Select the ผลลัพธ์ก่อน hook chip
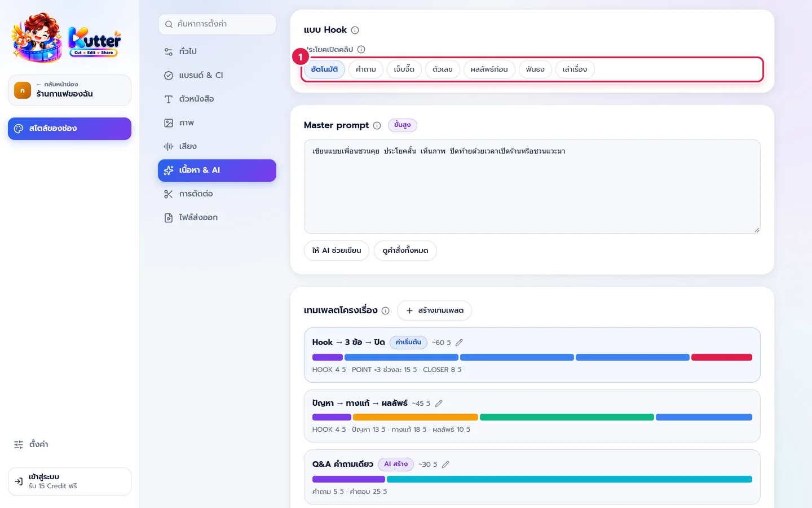The width and height of the screenshot is (812, 508). 489,69
